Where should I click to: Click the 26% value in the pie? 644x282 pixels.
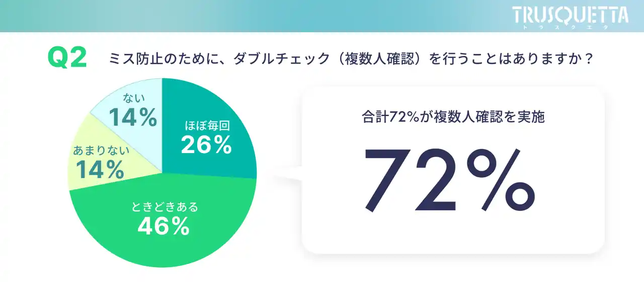click(x=206, y=146)
